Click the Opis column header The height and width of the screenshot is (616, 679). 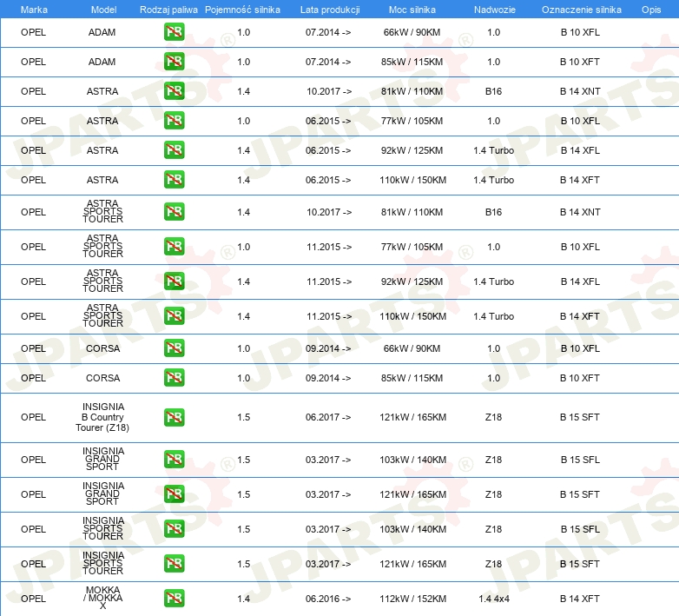651,10
